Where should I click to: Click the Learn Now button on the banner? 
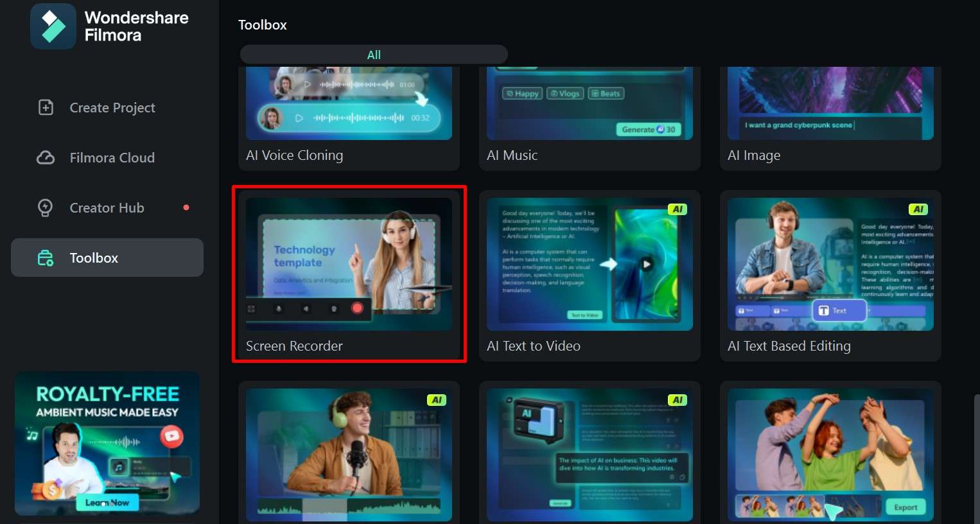(x=107, y=502)
